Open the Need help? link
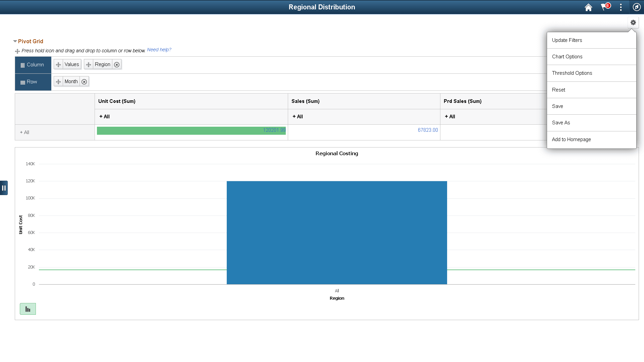The height and width of the screenshot is (362, 644). pos(159,50)
